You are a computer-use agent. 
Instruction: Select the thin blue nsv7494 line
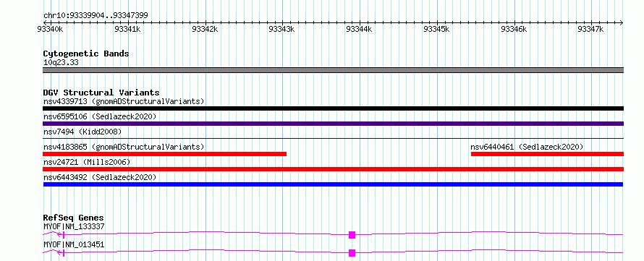coord(333,139)
